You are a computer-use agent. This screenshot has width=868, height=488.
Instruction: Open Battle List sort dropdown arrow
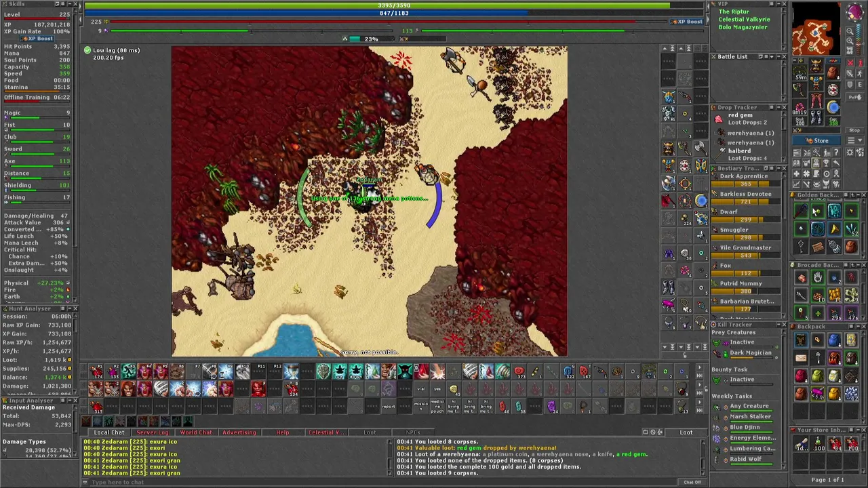coord(772,56)
